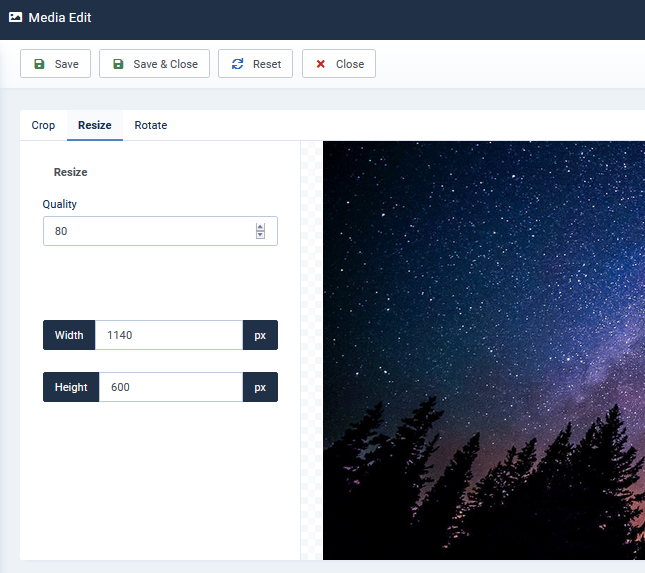The width and height of the screenshot is (645, 573).
Task: Click the blue refresh icon on Reset
Action: tap(237, 64)
